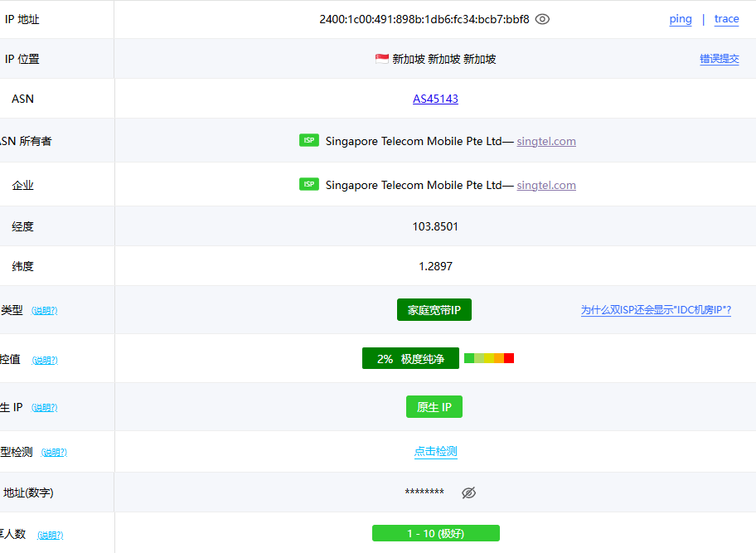Click the ISP badge in 企业 row
Screen dimensions: 756x553
(308, 184)
